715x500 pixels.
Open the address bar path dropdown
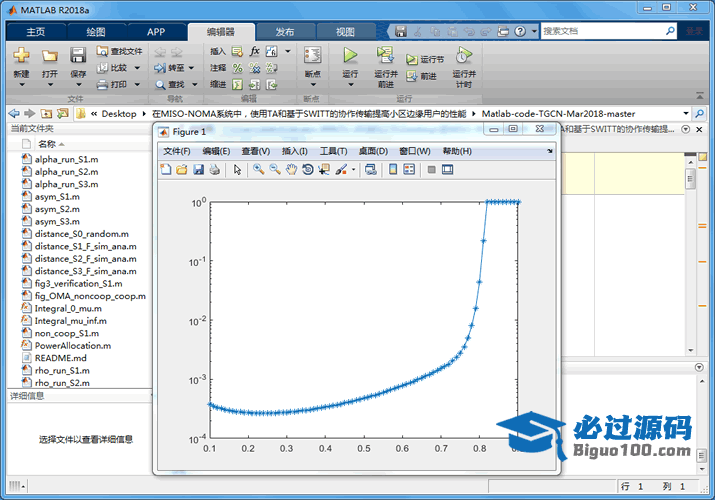[685, 113]
